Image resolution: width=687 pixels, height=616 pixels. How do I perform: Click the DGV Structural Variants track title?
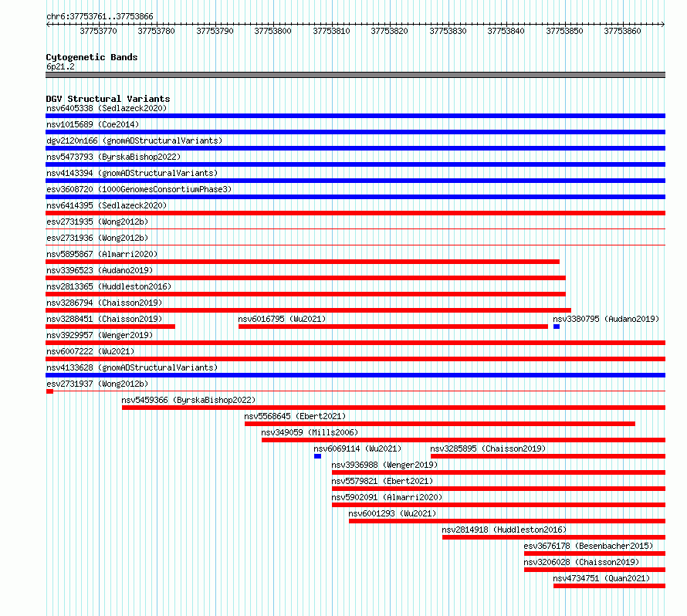tap(108, 99)
